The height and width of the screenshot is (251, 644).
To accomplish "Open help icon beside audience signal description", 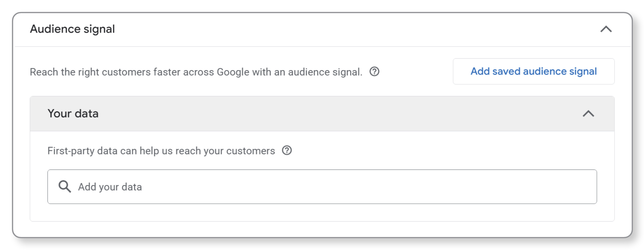I will [374, 71].
